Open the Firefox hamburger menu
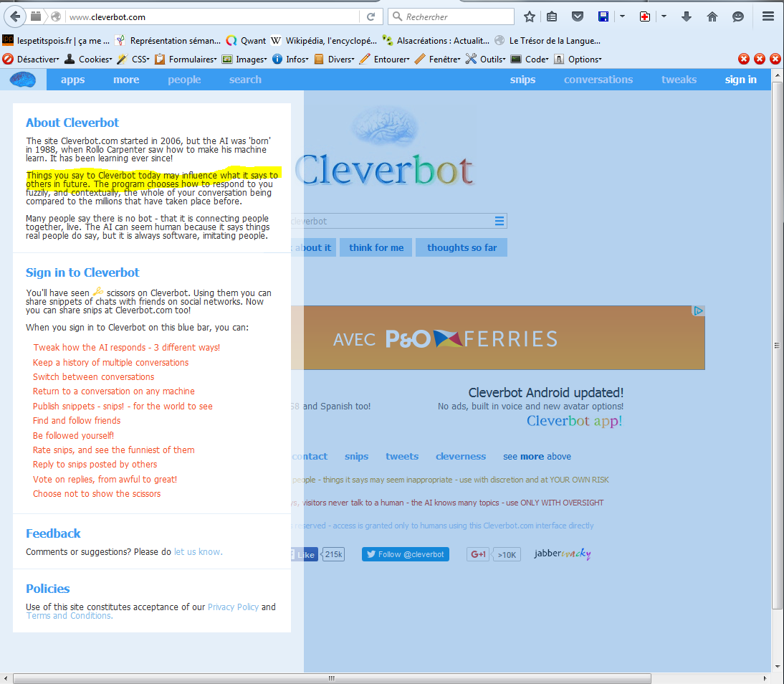Image resolution: width=784 pixels, height=684 pixels. tap(768, 16)
